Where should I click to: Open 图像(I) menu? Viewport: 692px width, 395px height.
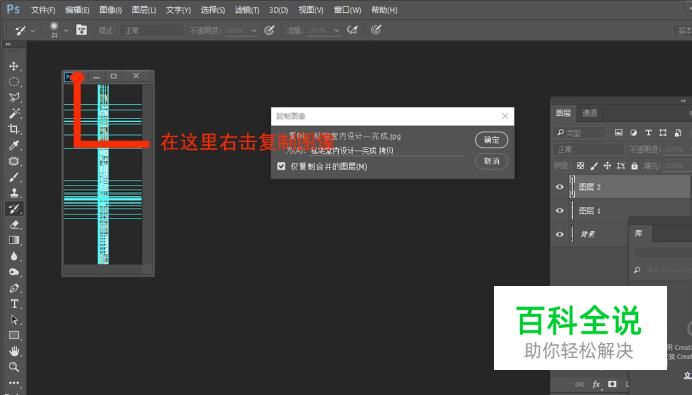point(111,10)
